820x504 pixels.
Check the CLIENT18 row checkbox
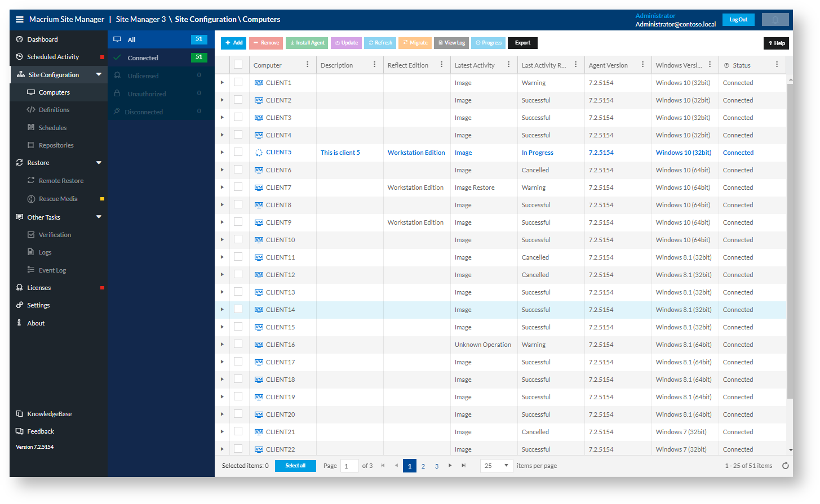pos(238,379)
